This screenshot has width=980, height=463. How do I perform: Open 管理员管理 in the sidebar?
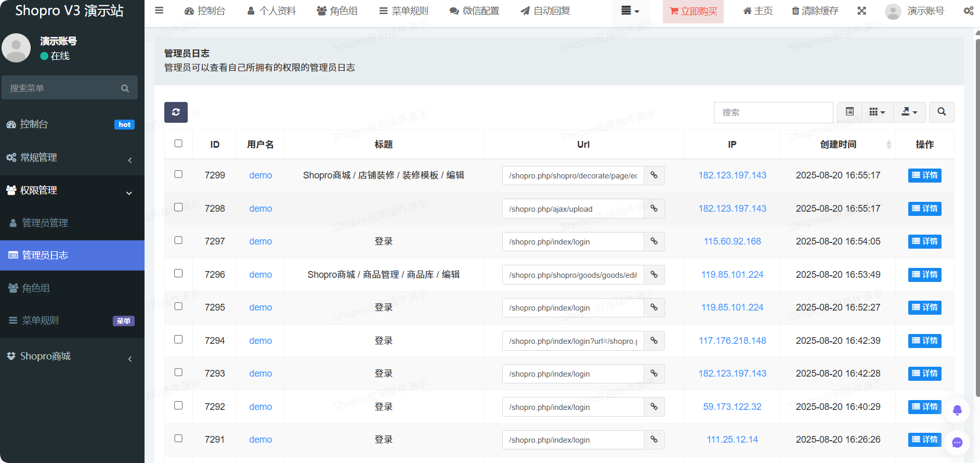coord(72,223)
